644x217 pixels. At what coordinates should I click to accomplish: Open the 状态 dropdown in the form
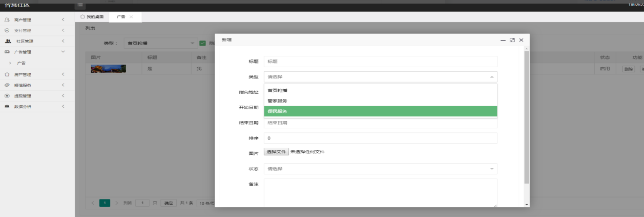click(380, 169)
